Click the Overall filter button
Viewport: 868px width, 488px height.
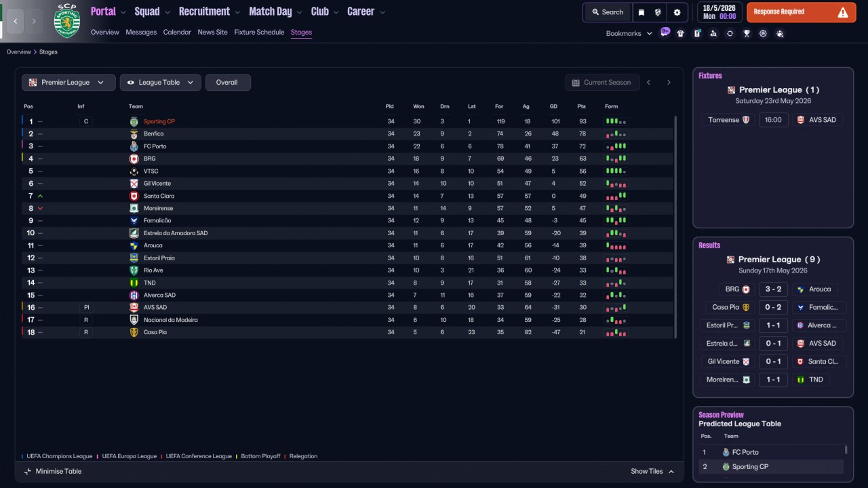(228, 83)
